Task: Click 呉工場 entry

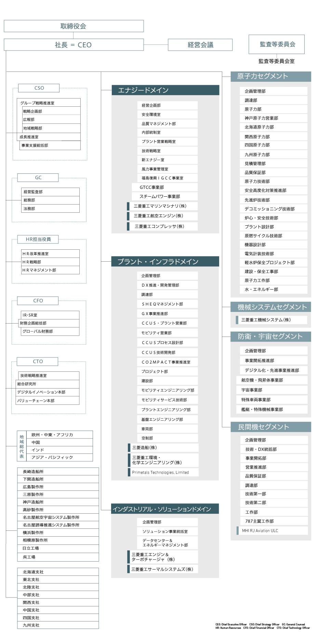Action: coord(58,557)
